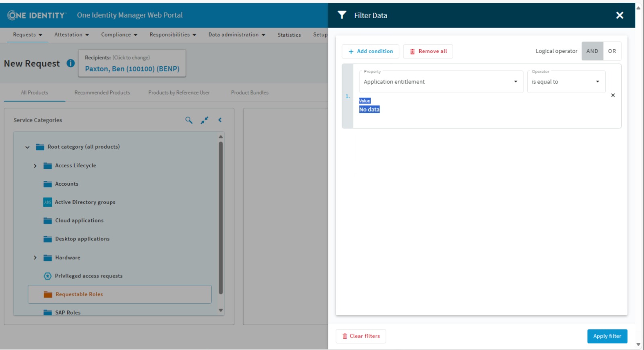Select the AND logical operator
The height and width of the screenshot is (350, 644).
pyautogui.click(x=592, y=51)
